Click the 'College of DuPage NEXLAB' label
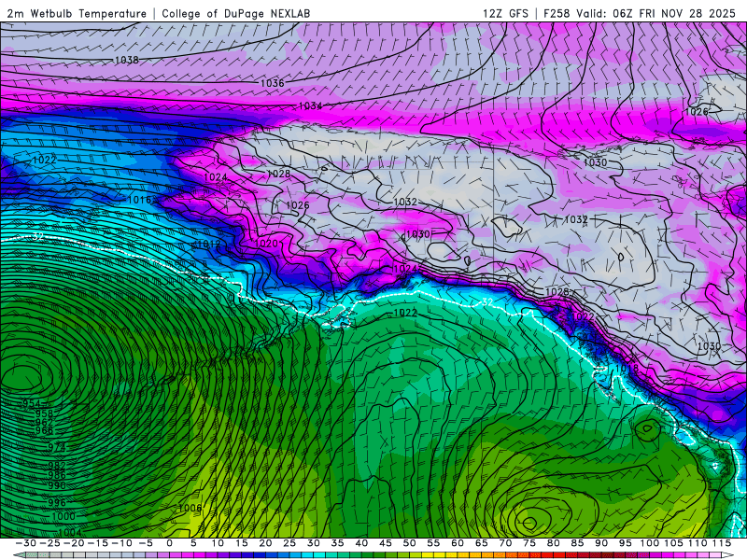The image size is (747, 560). point(236,13)
